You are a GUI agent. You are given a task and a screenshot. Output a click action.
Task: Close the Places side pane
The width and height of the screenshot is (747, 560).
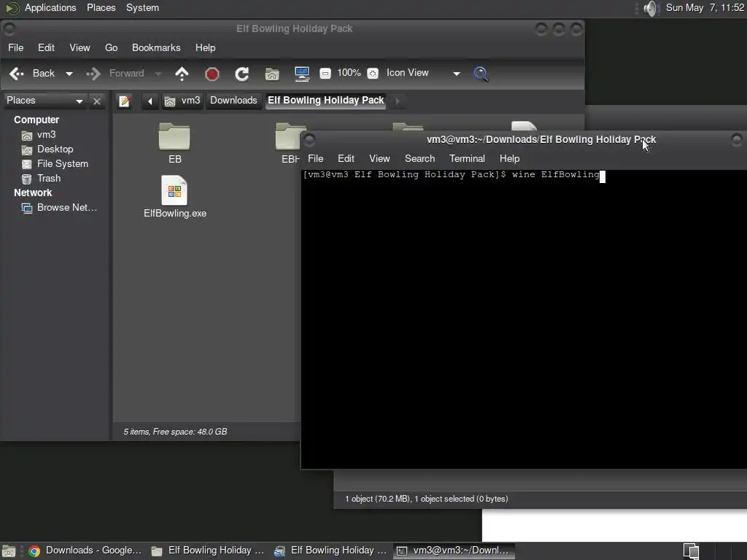click(97, 101)
